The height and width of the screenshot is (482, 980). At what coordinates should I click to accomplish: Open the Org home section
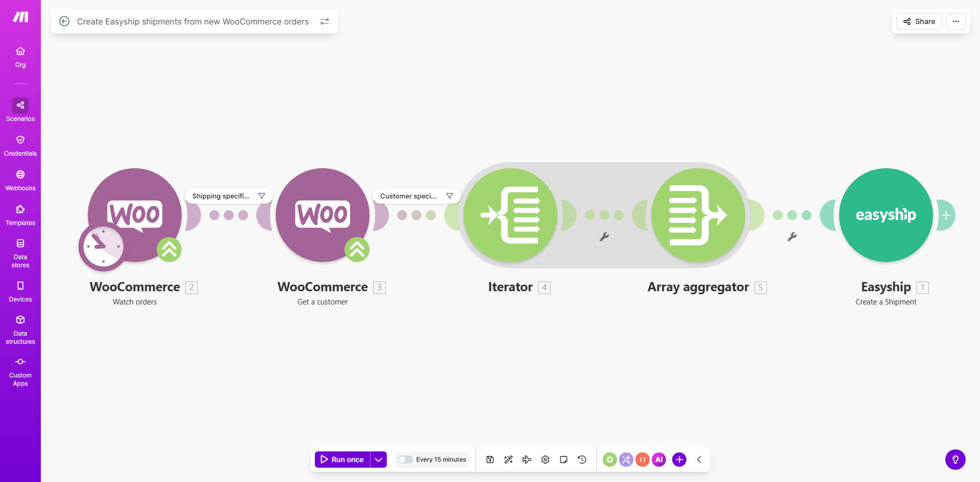[x=20, y=57]
